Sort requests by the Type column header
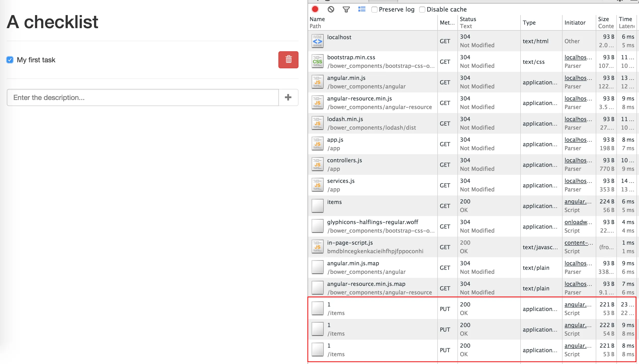Viewport: 639px width, 364px height. click(529, 23)
